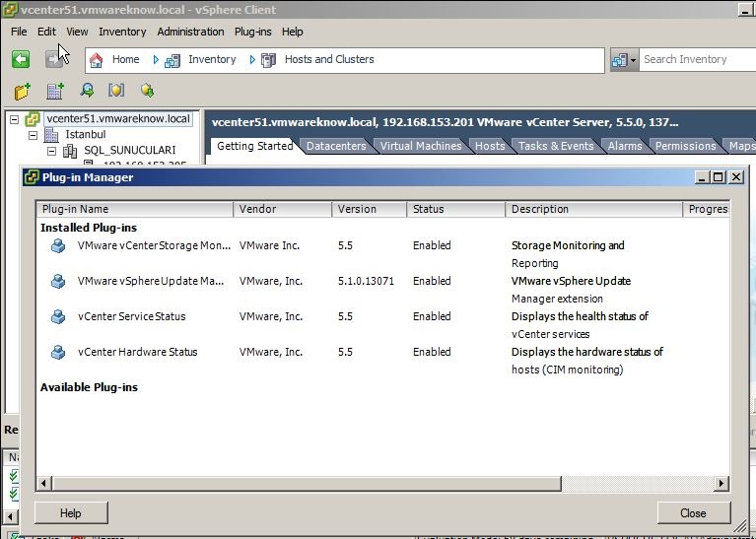Open the File menu

tap(19, 32)
